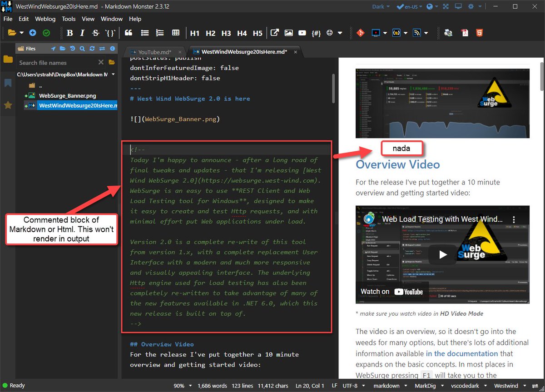Follow the 'in the documentation' link
545x392 pixels.
[x=462, y=353]
